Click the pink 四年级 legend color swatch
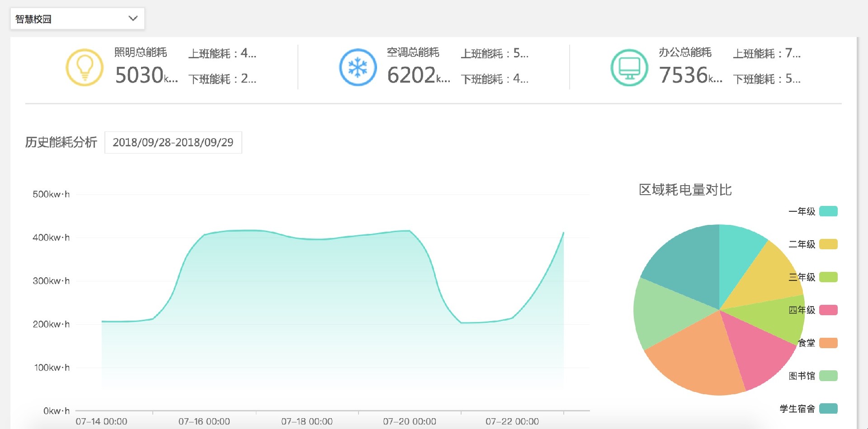This screenshot has height=429, width=868. pyautogui.click(x=828, y=310)
